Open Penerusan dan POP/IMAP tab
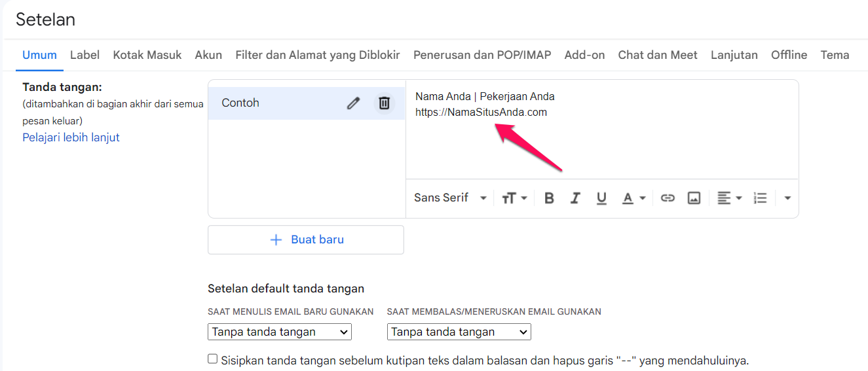Viewport: 868px width, 371px height. pyautogui.click(x=482, y=55)
